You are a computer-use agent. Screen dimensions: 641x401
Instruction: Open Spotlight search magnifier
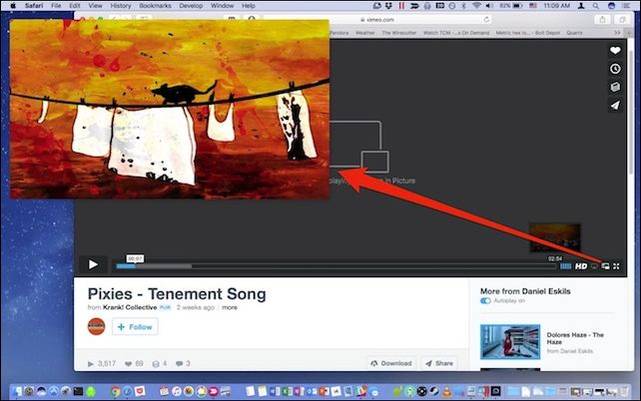click(596, 6)
